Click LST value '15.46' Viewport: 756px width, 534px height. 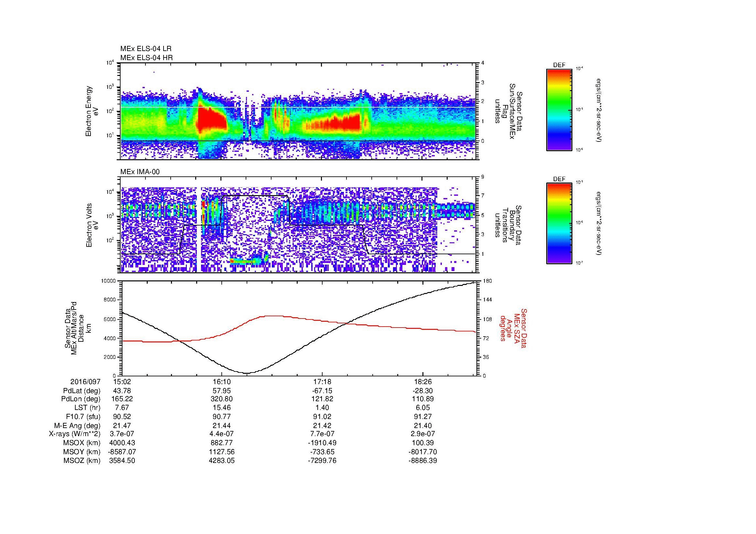click(x=222, y=408)
